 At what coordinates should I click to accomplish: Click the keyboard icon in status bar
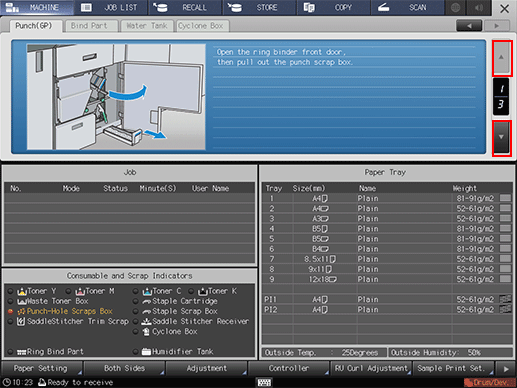tap(264, 382)
